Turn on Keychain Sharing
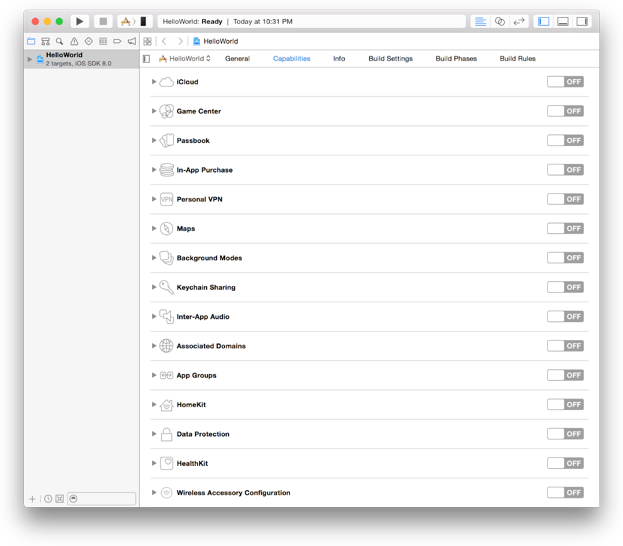This screenshot has width=623, height=546. (x=565, y=287)
